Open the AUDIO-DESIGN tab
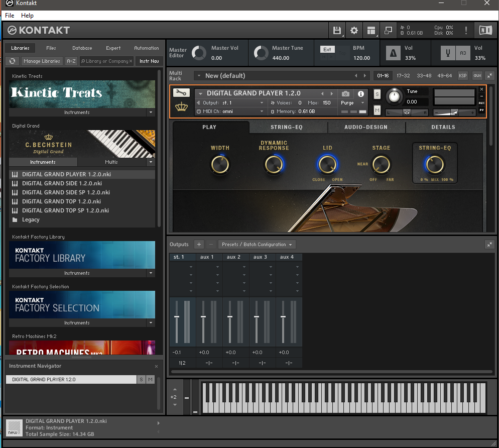 click(x=366, y=127)
